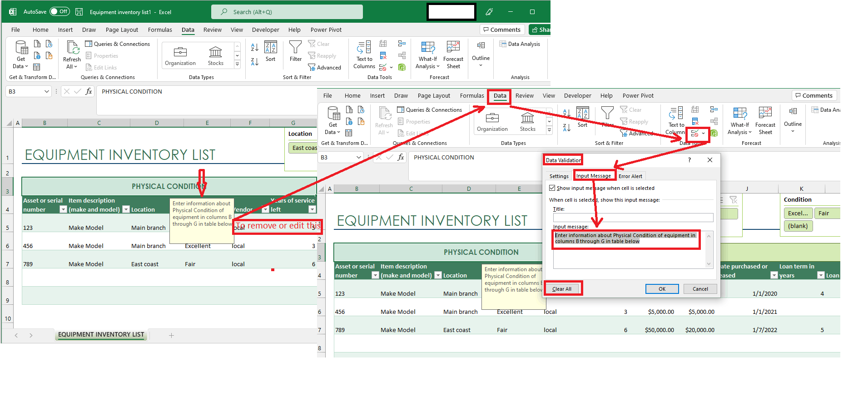Screen dimensions: 868x397
Task: Click Remove Duplicates icon in Equipment inventory list1 window
Action: coord(383,55)
